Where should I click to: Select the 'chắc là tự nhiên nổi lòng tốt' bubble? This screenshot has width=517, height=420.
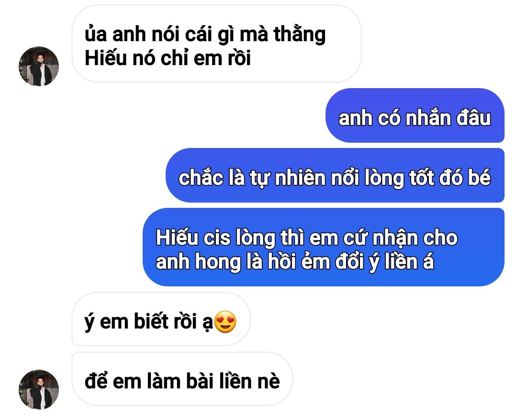coord(335,175)
